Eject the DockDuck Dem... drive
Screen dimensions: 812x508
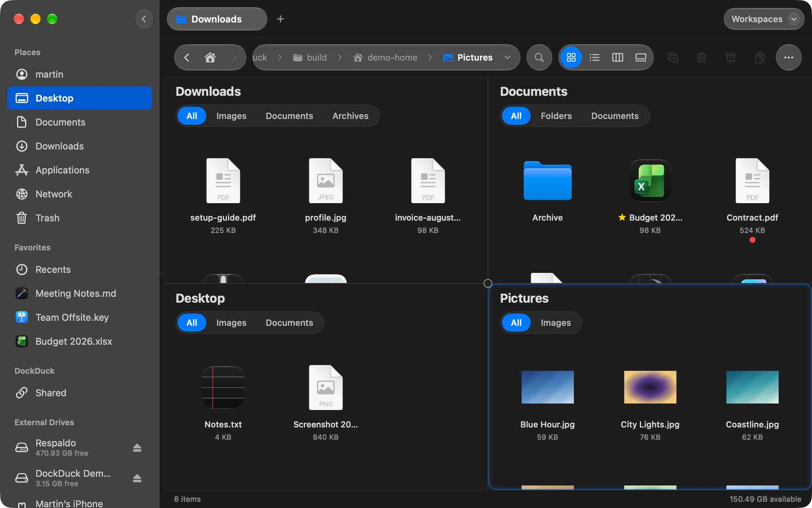(x=137, y=478)
